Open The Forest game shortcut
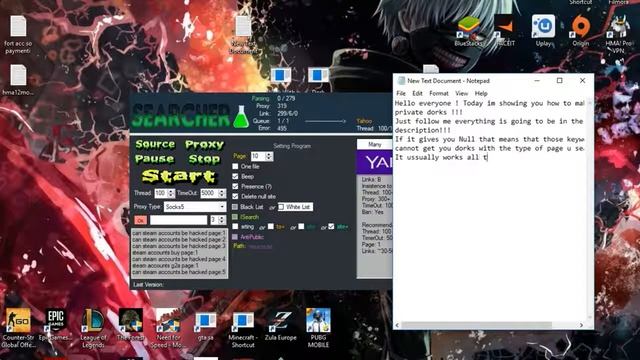This screenshot has height=360, width=640. coord(131,324)
